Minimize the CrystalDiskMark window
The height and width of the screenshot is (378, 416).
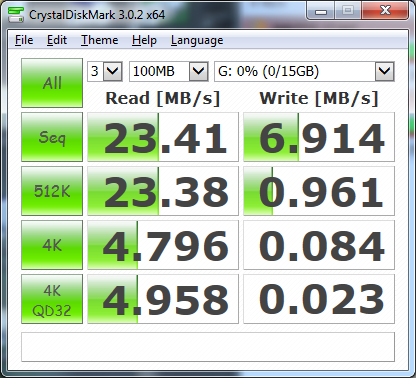[321, 11]
